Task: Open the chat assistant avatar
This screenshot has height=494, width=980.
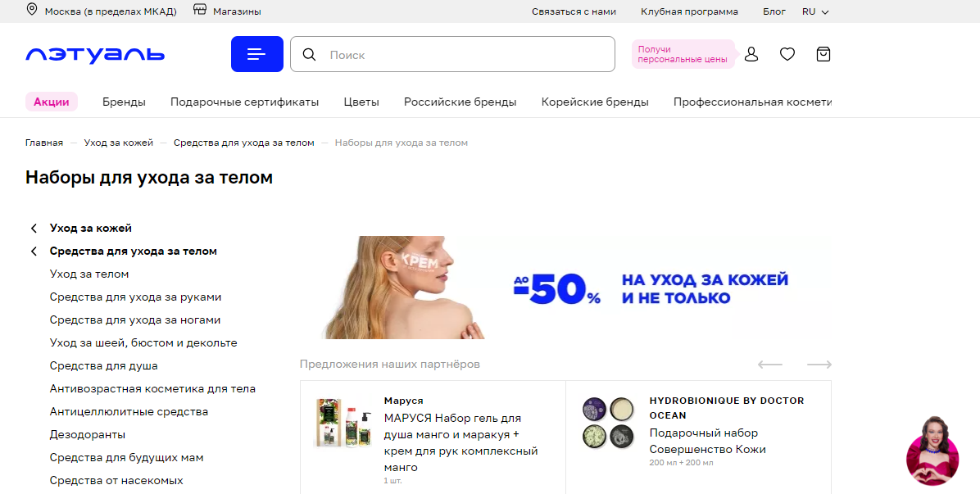Action: coord(932,451)
